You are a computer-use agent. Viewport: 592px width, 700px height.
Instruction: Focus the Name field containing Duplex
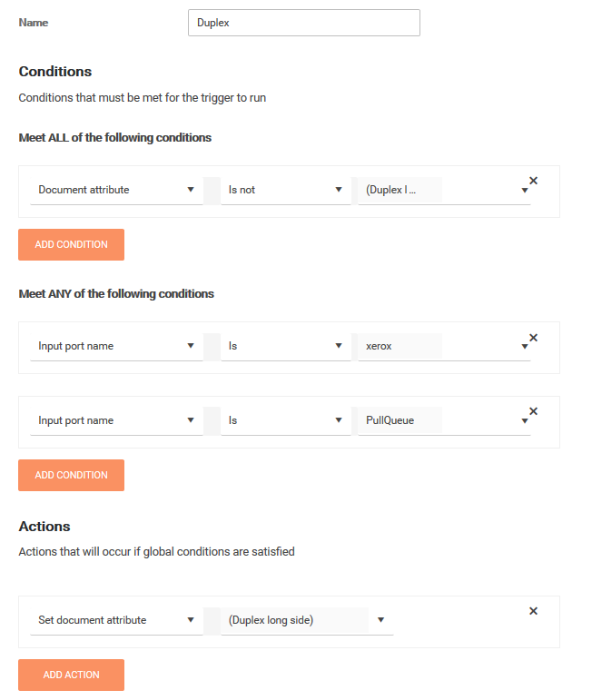coord(303,23)
